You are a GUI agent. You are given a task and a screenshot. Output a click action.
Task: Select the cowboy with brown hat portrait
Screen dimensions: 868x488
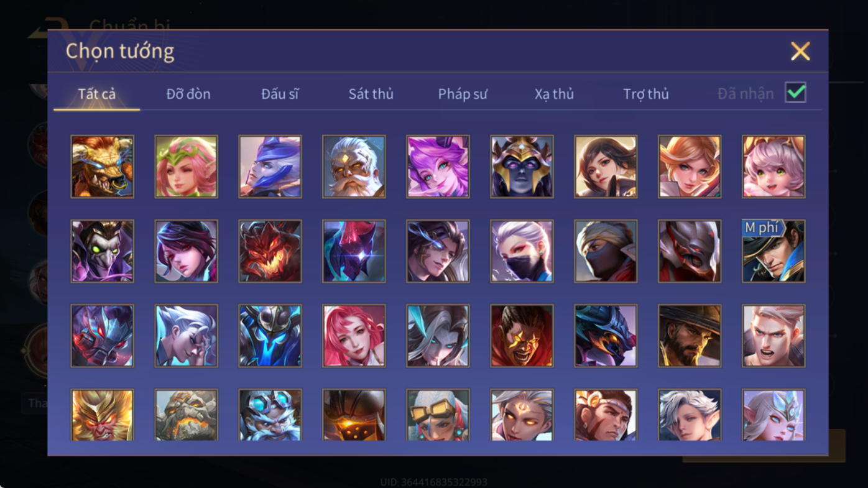690,336
